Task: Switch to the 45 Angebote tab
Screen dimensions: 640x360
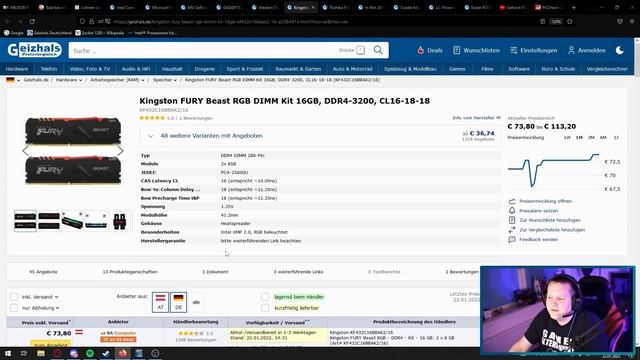Action: (43, 271)
